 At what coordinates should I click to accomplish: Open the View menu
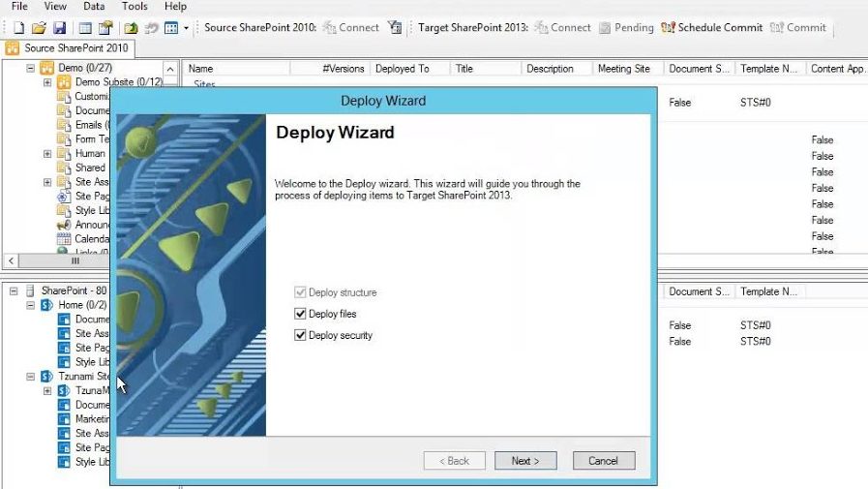click(55, 6)
